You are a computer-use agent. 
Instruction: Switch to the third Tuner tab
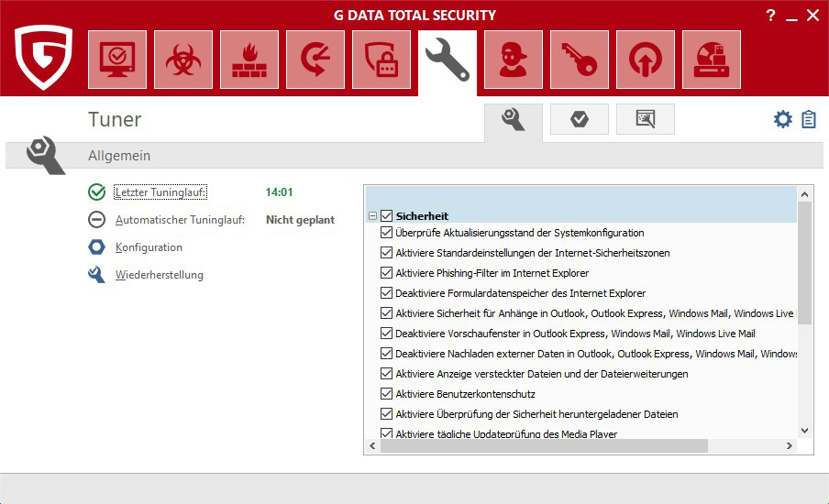(645, 119)
